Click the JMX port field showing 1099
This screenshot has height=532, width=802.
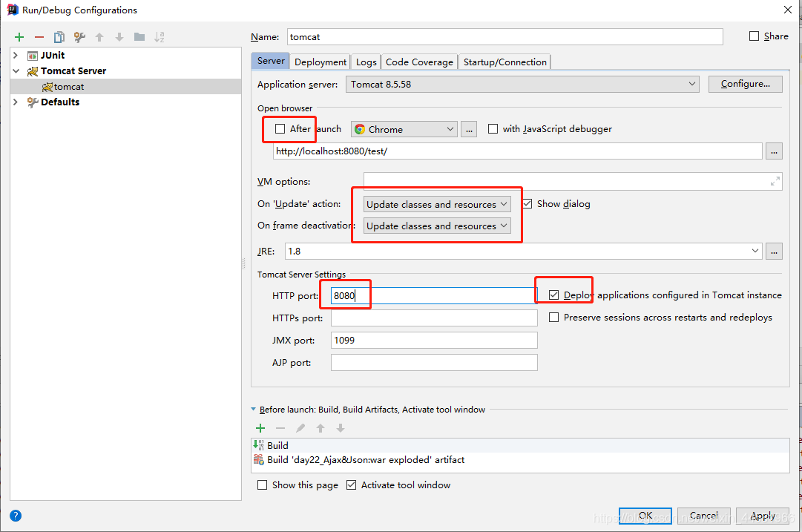point(434,340)
